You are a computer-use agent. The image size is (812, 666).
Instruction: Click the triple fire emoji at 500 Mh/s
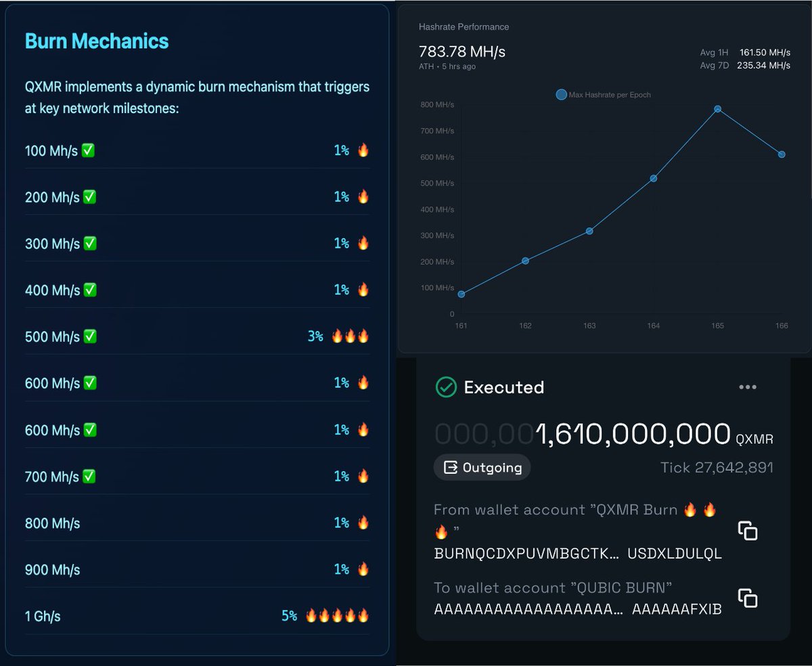[x=350, y=336]
